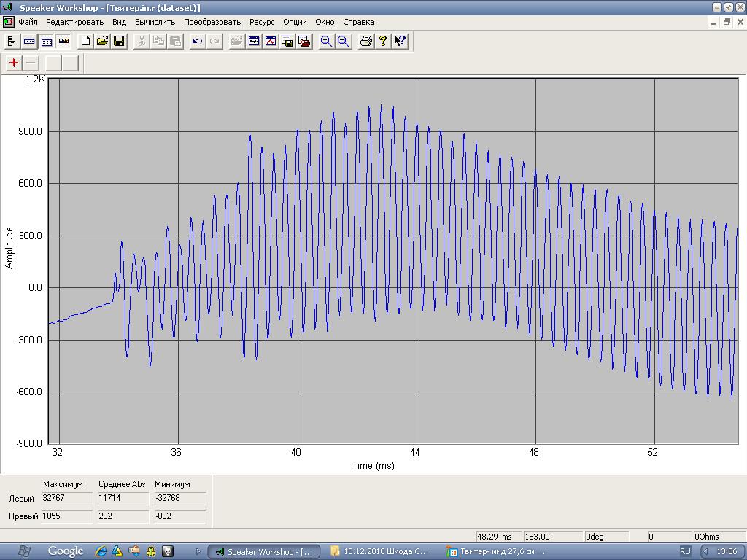This screenshot has width=747, height=560.
Task: Open a file with the folder icon
Action: point(102,41)
